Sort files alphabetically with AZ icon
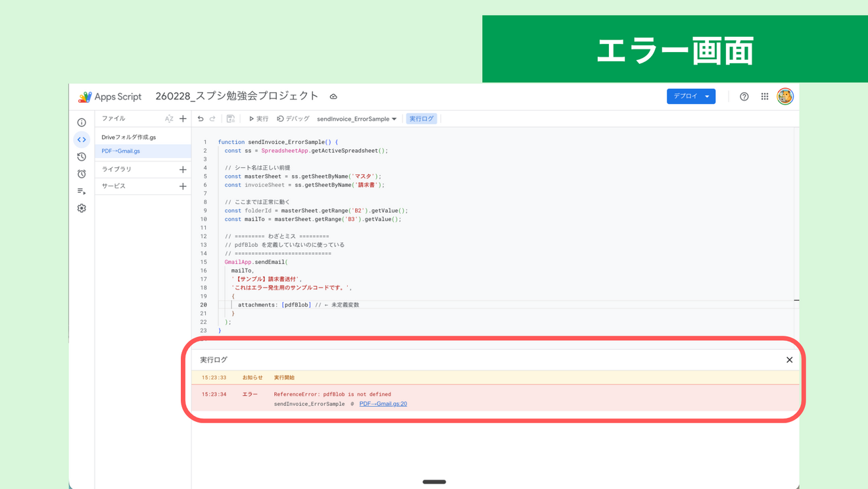 click(x=169, y=119)
